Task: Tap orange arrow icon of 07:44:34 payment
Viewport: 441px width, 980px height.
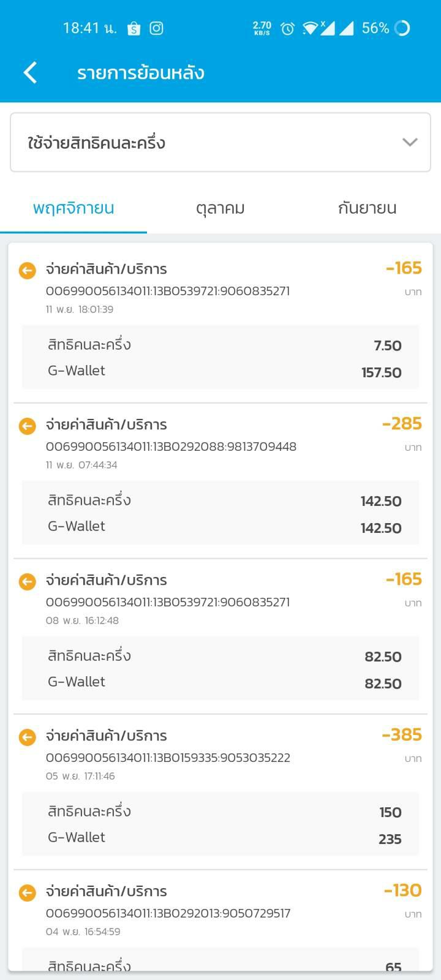Action: 28,426
